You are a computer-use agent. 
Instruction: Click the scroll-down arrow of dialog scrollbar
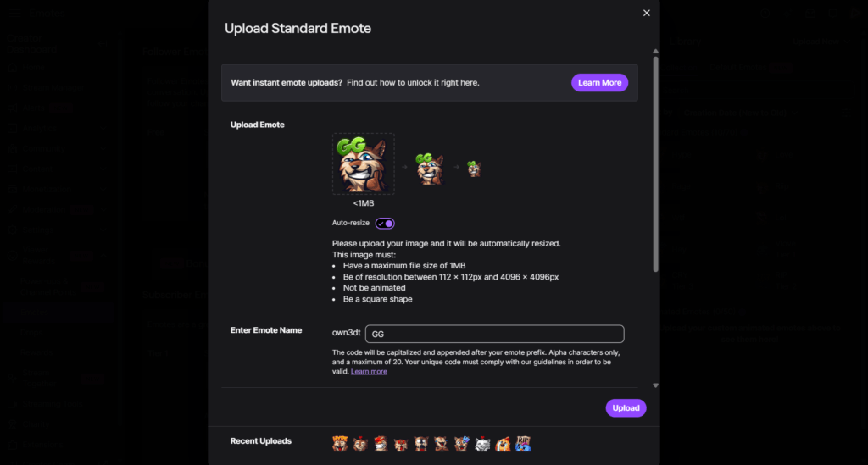pyautogui.click(x=655, y=385)
